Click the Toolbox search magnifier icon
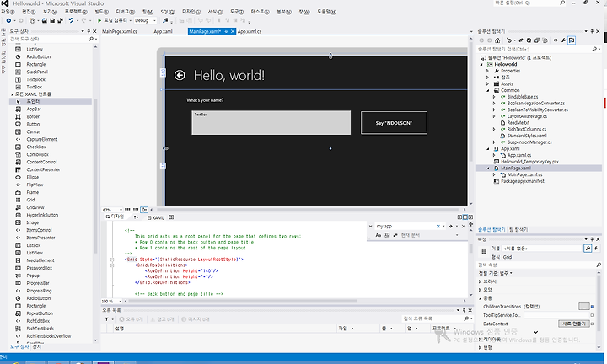This screenshot has height=364, width=607. [x=91, y=39]
